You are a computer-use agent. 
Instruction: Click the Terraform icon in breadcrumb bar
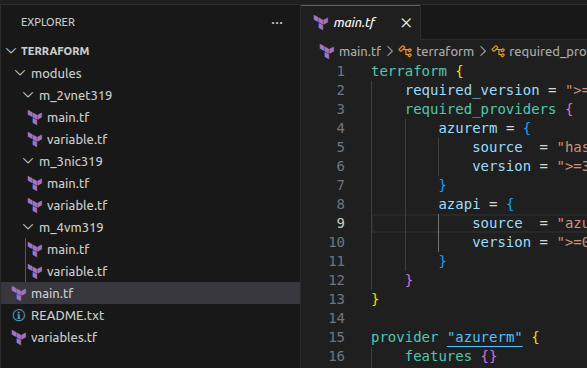click(x=327, y=51)
